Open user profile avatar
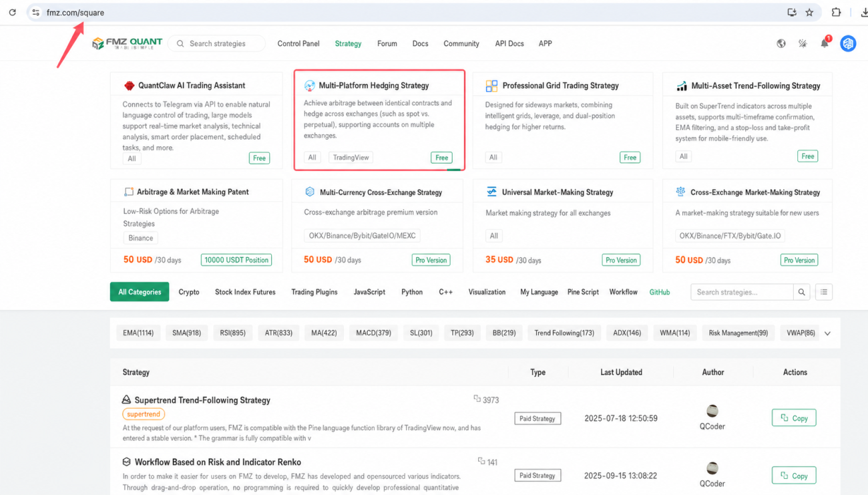The image size is (868, 495). [848, 43]
